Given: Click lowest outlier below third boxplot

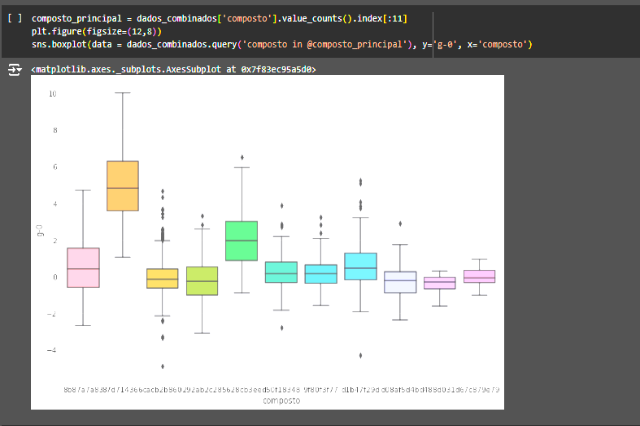Looking at the screenshot, I should pyautogui.click(x=162, y=366).
